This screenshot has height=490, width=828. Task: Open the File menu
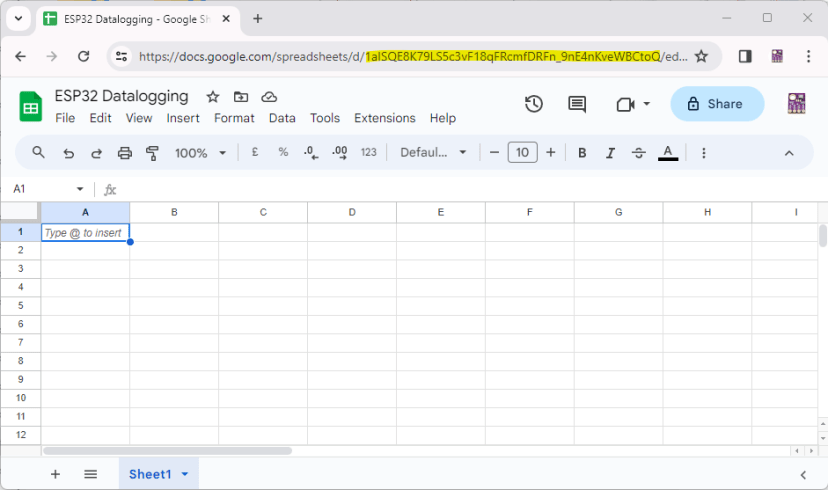[65, 118]
